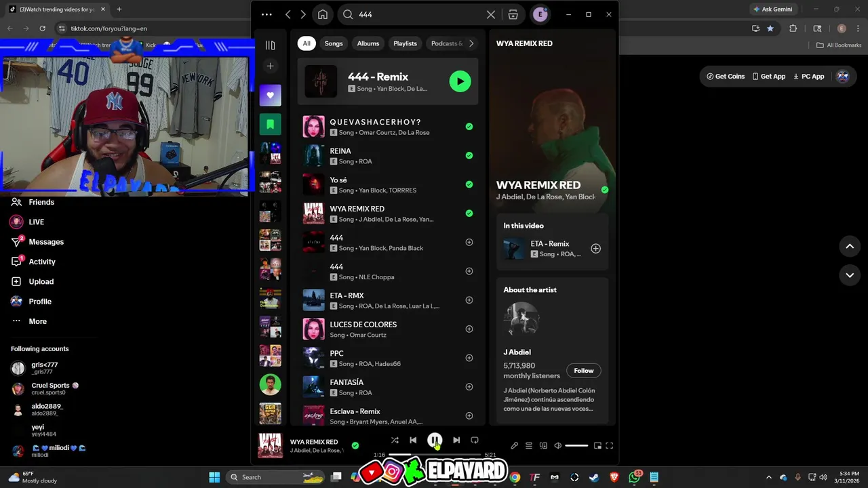Open the Spotify miniplayer
The width and height of the screenshot is (868, 488).
[x=597, y=445]
